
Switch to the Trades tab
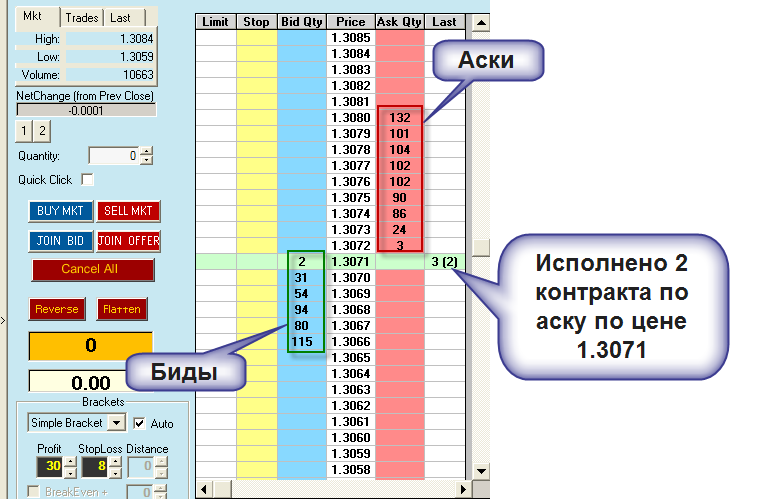click(82, 18)
